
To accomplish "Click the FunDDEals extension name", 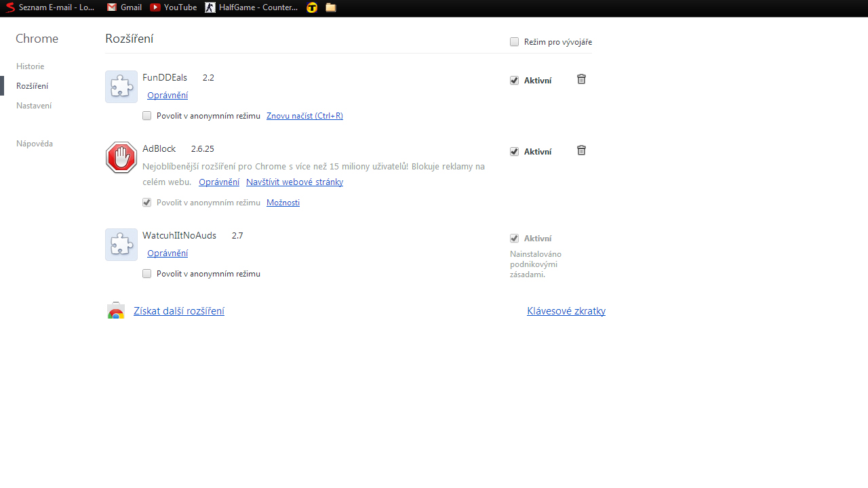I will (x=165, y=78).
